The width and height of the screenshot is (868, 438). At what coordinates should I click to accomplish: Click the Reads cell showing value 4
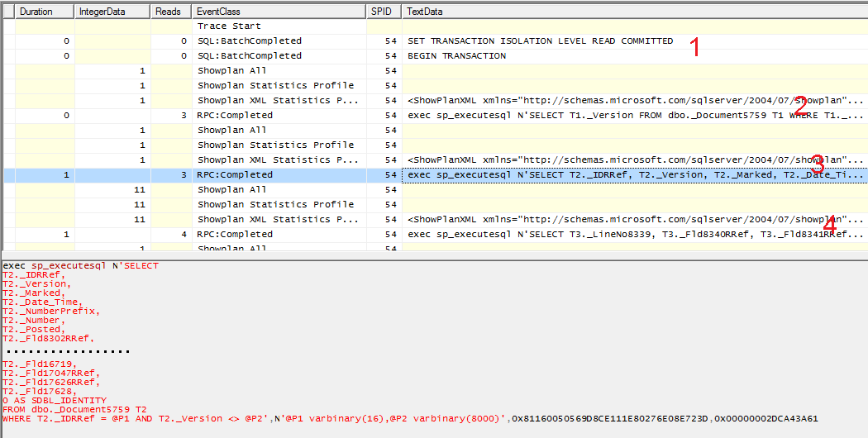171,235
